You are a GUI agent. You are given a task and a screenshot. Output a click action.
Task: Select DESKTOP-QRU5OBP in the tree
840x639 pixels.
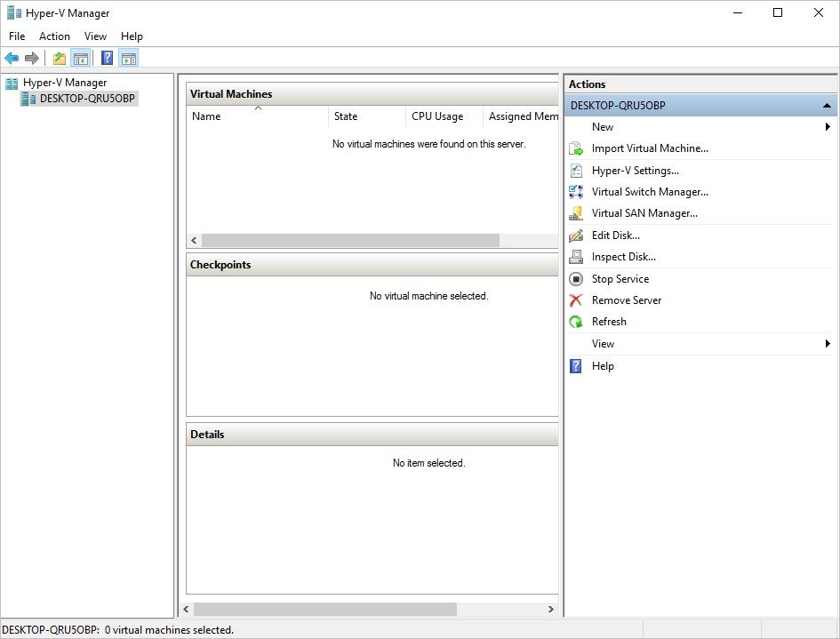click(87, 99)
